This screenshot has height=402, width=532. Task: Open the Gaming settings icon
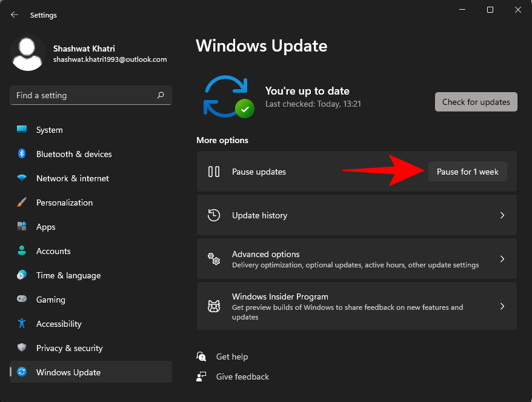click(21, 300)
